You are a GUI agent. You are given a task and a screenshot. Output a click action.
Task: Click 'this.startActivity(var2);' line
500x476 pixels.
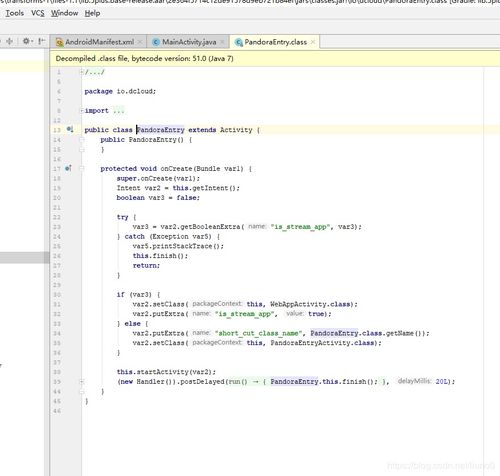166,372
